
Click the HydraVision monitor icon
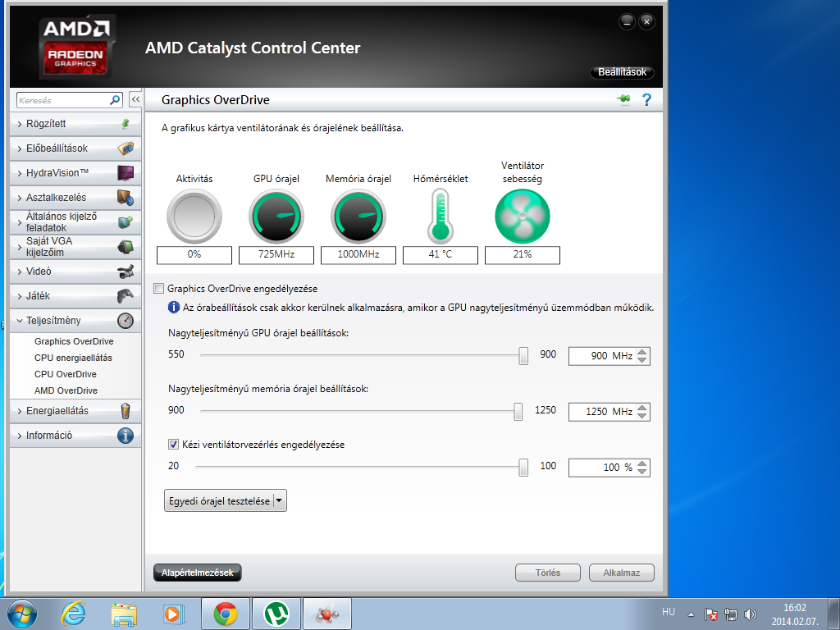(x=126, y=173)
